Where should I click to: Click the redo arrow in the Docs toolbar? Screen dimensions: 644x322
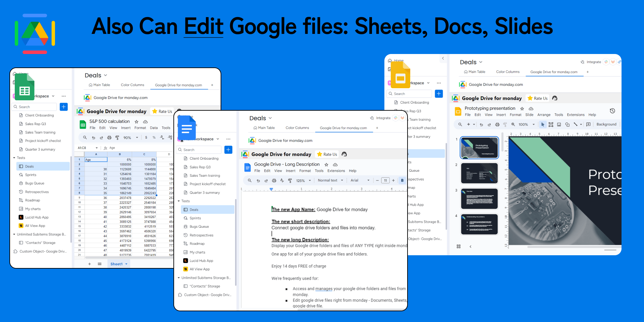266,180
